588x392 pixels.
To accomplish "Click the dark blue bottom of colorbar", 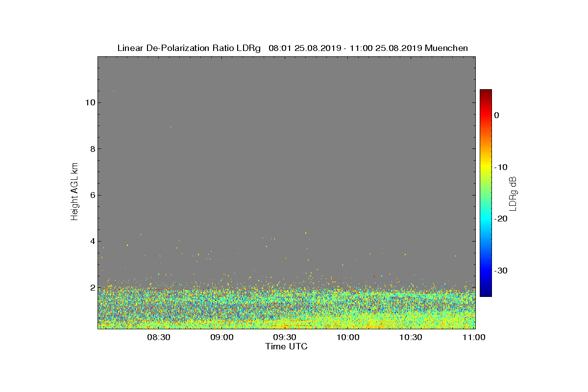I will click(486, 294).
